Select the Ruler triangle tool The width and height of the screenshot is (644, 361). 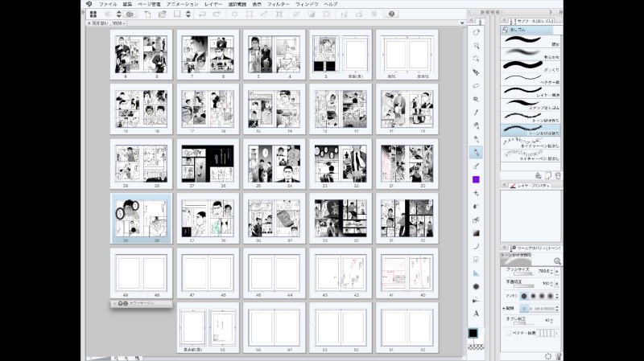(476, 273)
